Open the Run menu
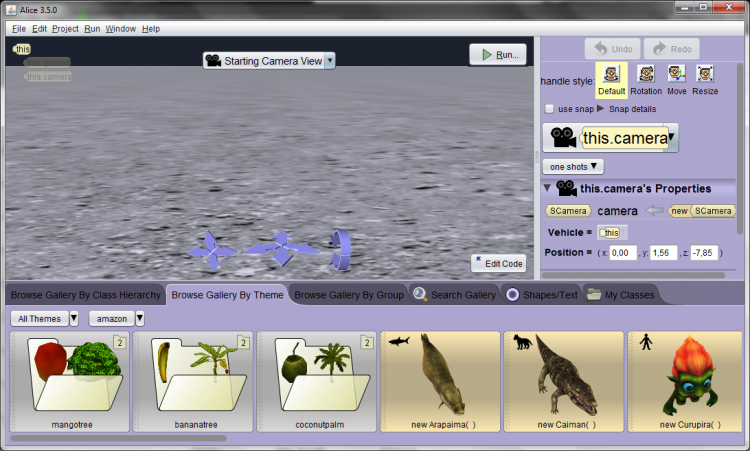The height and width of the screenshot is (451, 750). point(92,29)
